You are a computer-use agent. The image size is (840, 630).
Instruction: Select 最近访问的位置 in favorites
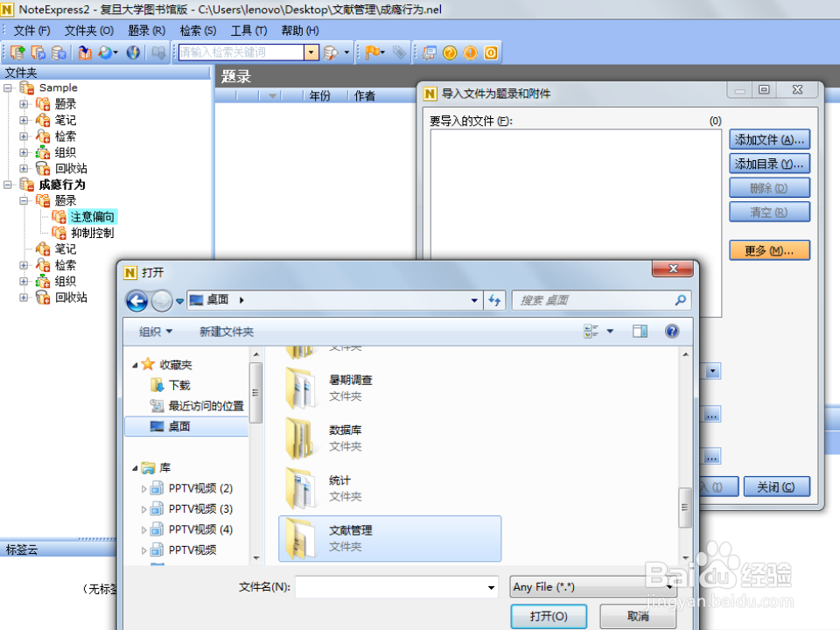206,406
